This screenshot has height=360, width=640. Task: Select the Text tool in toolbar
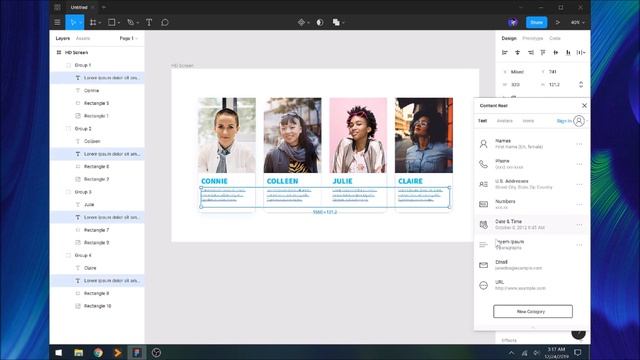[x=149, y=22]
